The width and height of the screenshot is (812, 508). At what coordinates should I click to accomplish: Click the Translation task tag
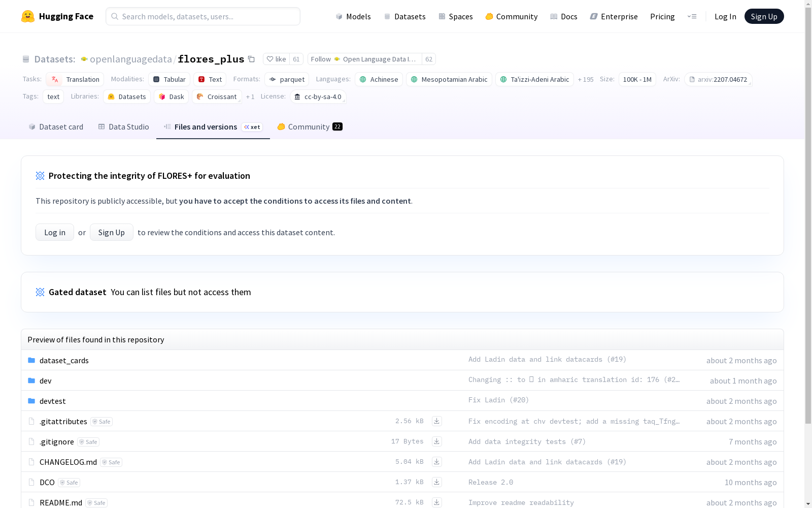75,79
